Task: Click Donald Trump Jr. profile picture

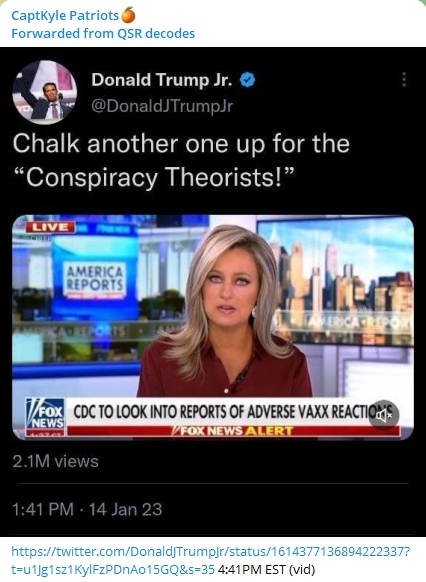Action: (45, 92)
